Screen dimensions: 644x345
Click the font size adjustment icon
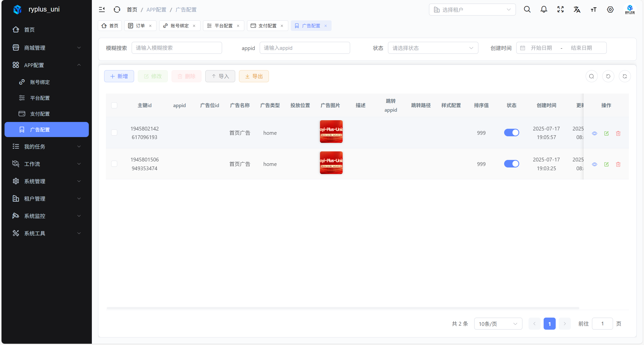pyautogui.click(x=593, y=10)
